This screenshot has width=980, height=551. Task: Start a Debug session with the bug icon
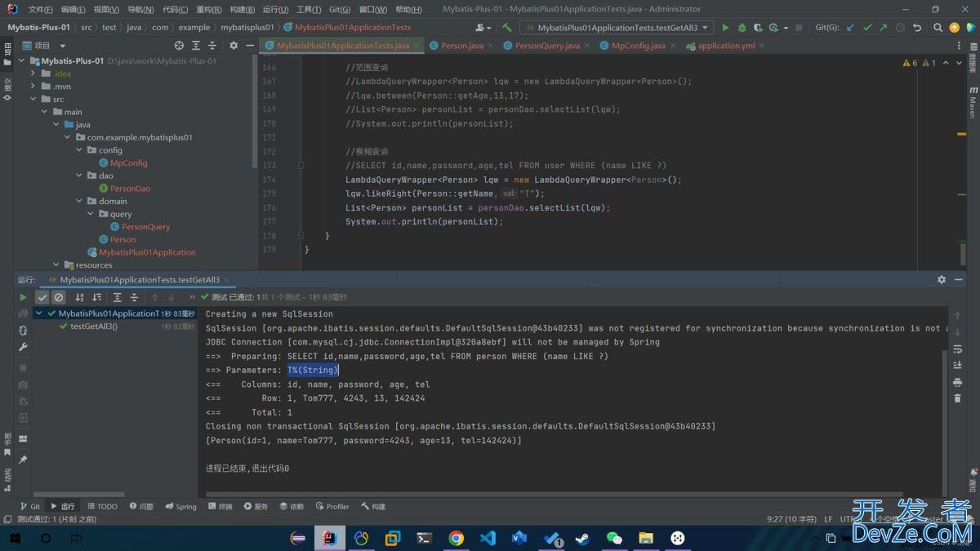click(742, 26)
